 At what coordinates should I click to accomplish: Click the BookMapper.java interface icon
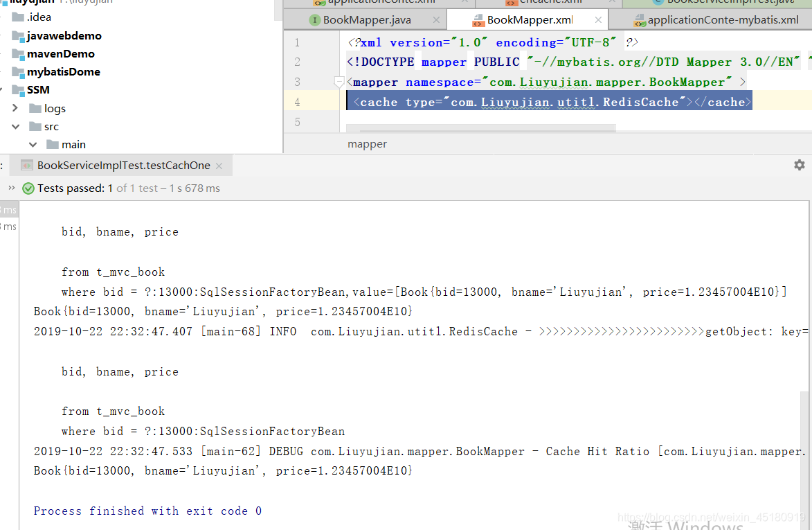coord(314,20)
